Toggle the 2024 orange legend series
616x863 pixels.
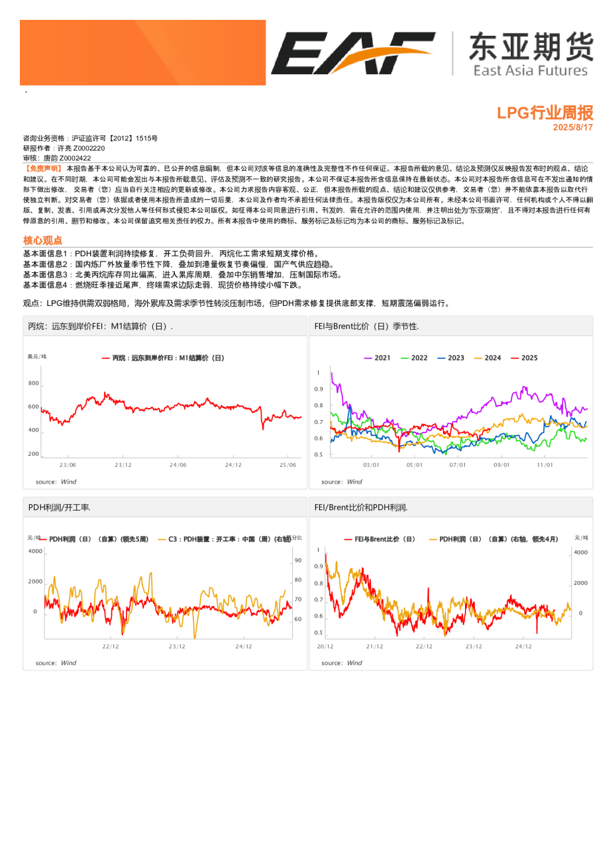488,358
